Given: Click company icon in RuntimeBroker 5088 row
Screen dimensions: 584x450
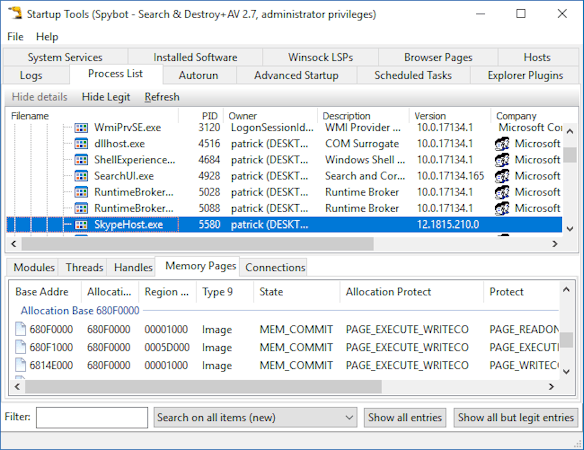Looking at the screenshot, I should (502, 208).
